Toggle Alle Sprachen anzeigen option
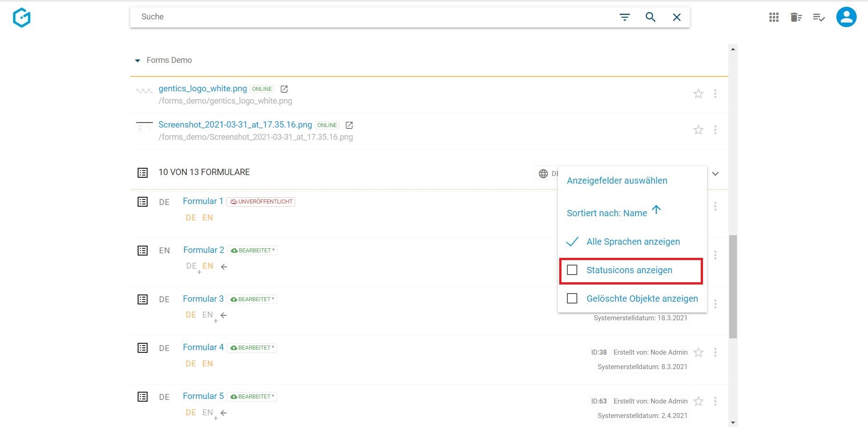The height and width of the screenshot is (427, 868). (x=632, y=242)
